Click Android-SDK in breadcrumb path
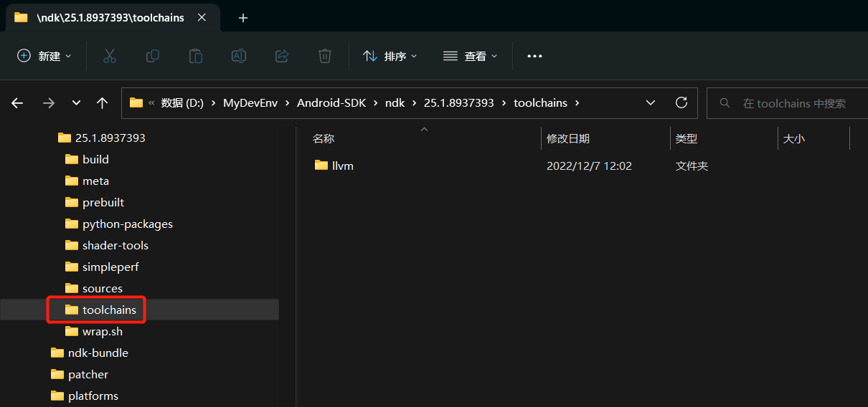Viewport: 868px width, 407px height. click(331, 102)
